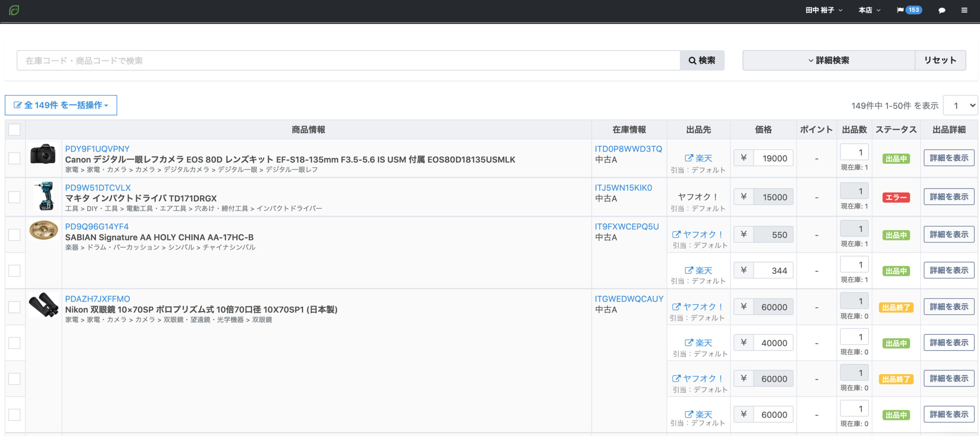
Task: Open the page number select showing 1
Action: coord(960,105)
